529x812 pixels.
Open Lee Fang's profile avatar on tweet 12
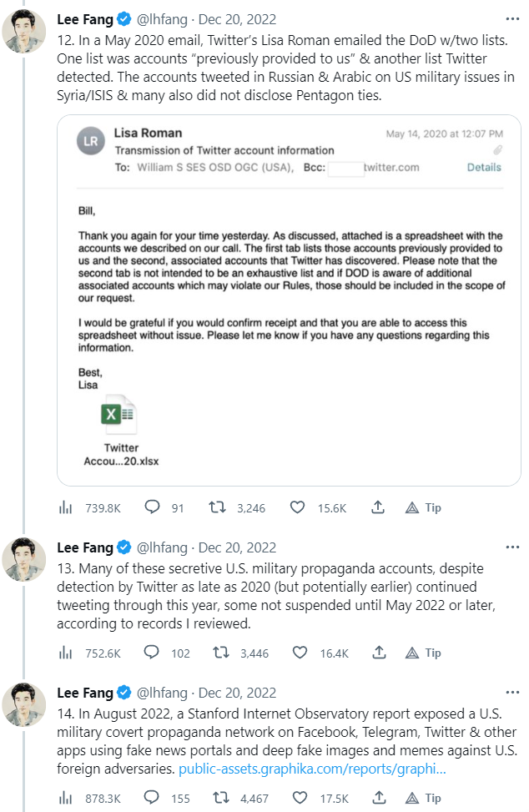[24, 33]
